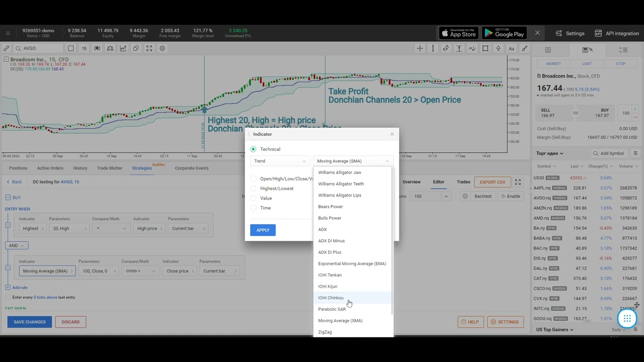
Task: Expand the Highest indicator selector
Action: [33, 228]
